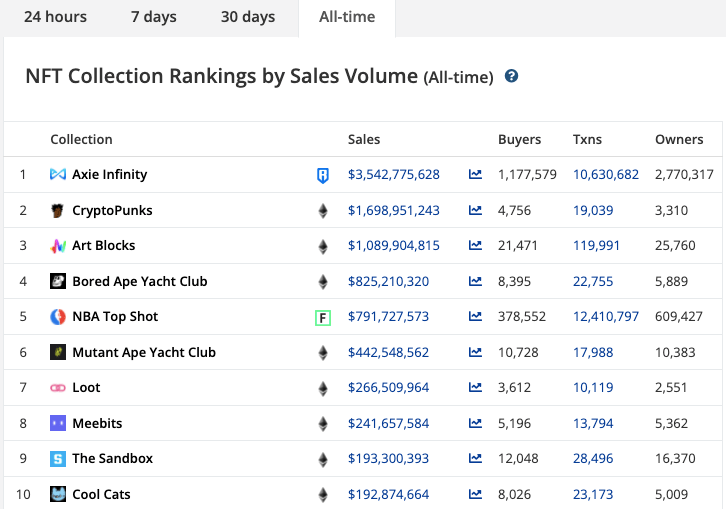Click Ethereum icon in Mutant Ape row

click(x=323, y=353)
